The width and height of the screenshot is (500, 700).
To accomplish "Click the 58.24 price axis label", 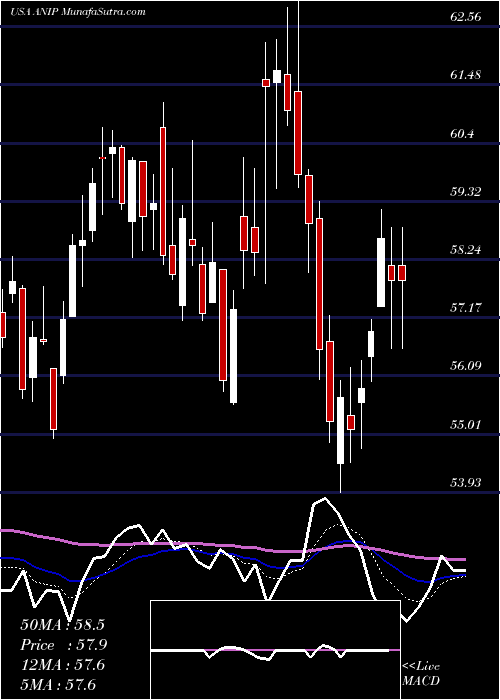I will (466, 250).
